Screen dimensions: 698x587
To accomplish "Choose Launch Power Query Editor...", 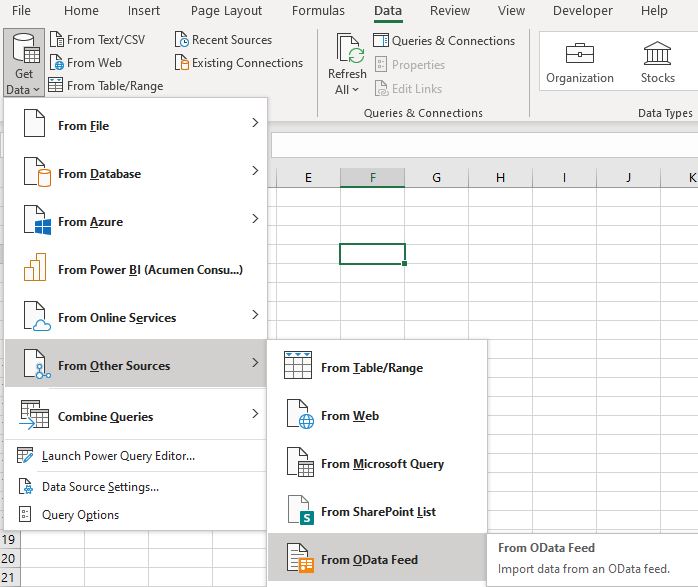I will click(x=136, y=456).
